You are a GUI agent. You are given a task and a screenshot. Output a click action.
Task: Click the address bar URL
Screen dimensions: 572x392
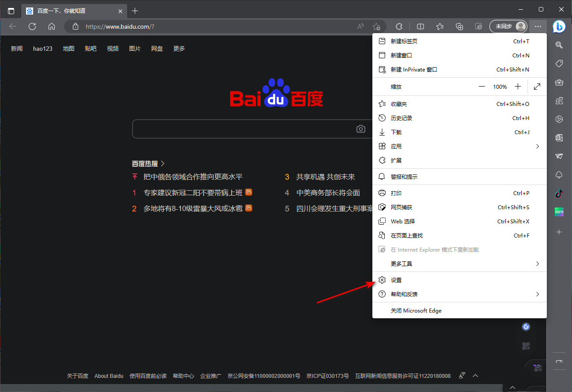click(x=120, y=26)
